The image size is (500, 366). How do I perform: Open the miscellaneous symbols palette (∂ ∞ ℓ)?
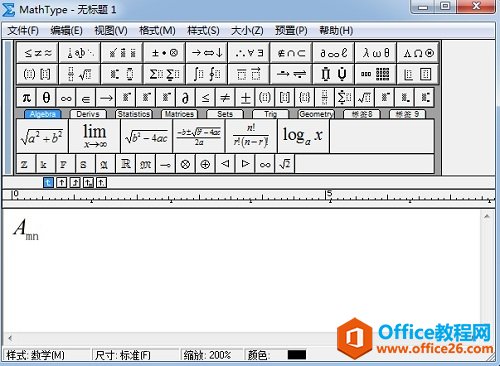334,53
